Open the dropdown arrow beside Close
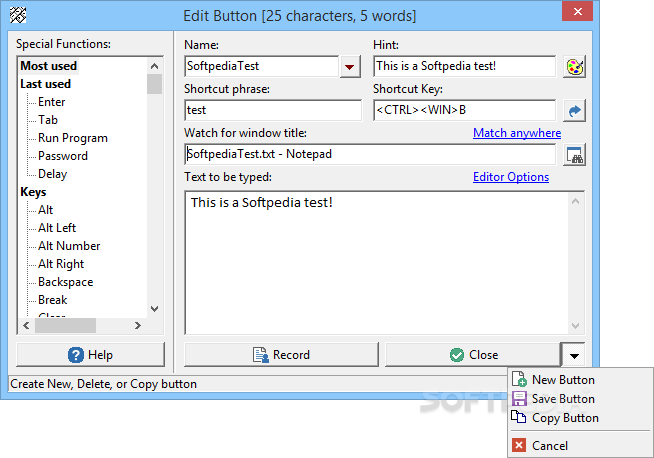This screenshot has height=458, width=654. 574,355
